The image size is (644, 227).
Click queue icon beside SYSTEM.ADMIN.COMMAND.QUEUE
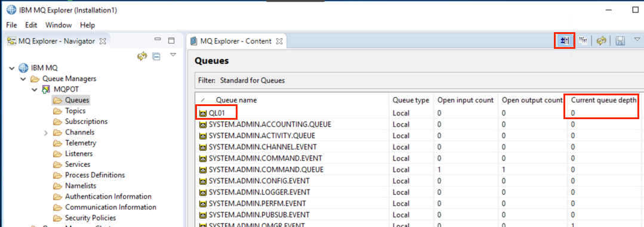tap(202, 170)
